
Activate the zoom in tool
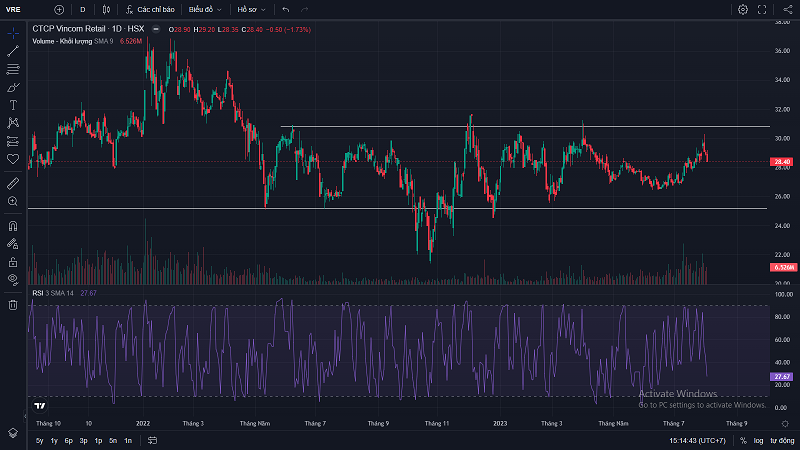click(13, 201)
